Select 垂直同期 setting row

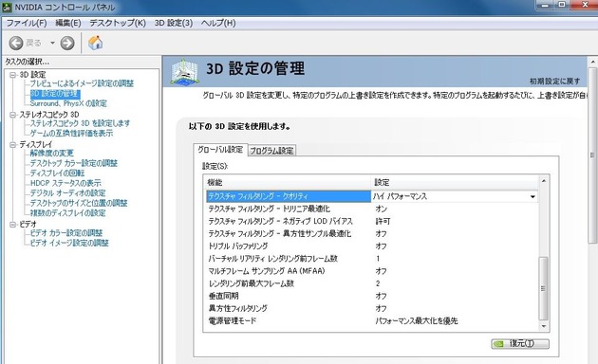(x=371, y=296)
